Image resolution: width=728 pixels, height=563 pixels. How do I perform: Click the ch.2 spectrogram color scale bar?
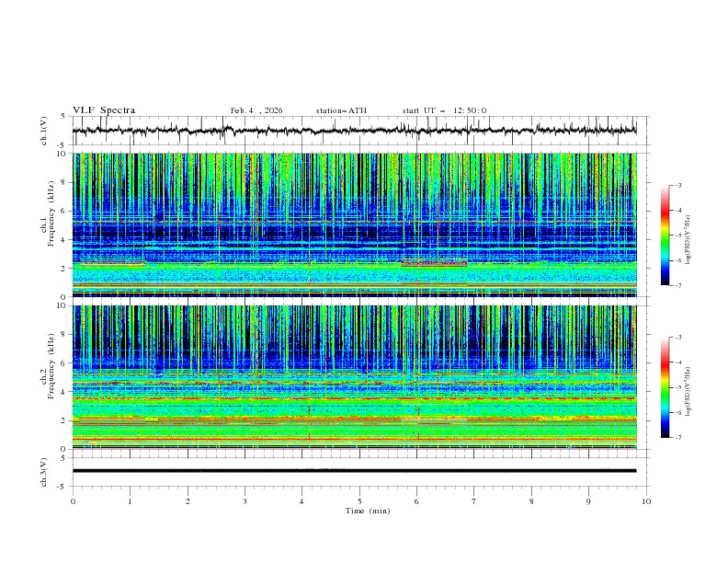(665, 387)
